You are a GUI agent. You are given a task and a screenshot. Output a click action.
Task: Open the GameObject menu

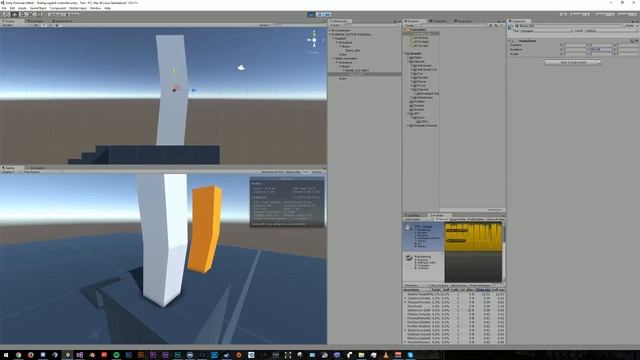(38, 8)
